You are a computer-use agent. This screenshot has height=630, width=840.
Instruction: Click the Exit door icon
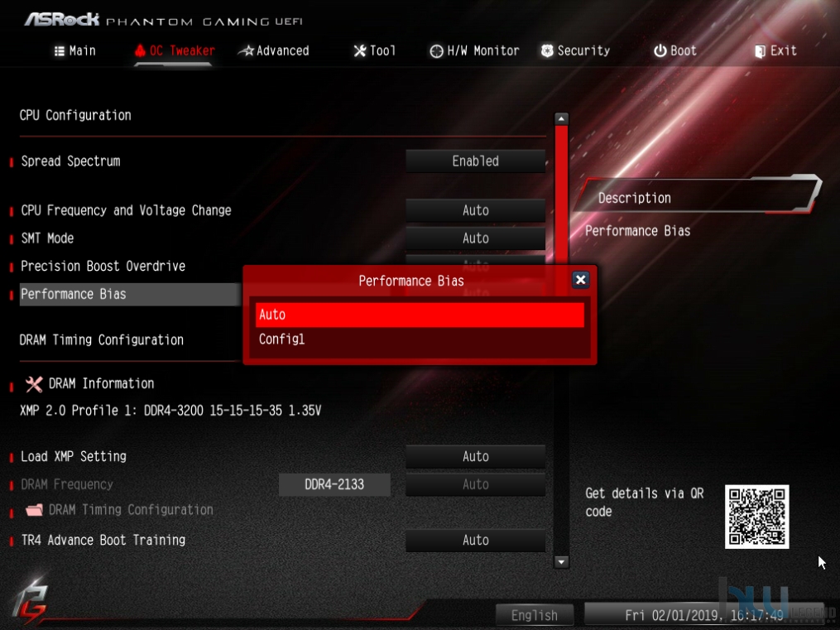tap(760, 51)
